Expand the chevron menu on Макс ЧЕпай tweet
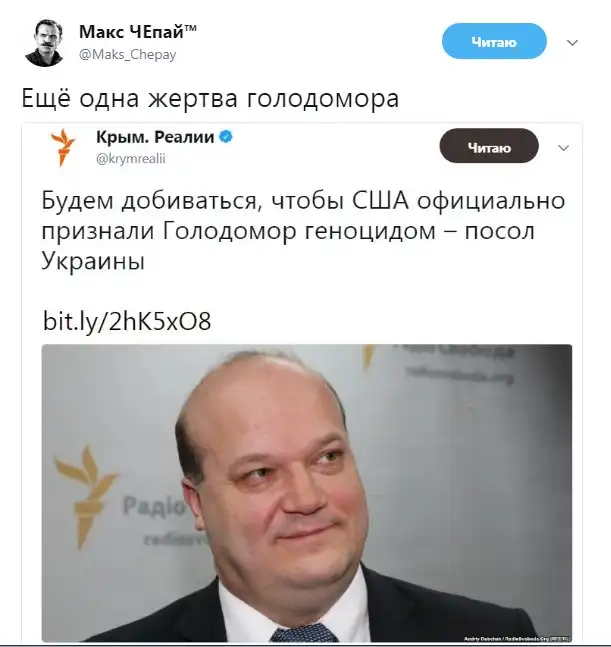The image size is (611, 647). pyautogui.click(x=572, y=43)
